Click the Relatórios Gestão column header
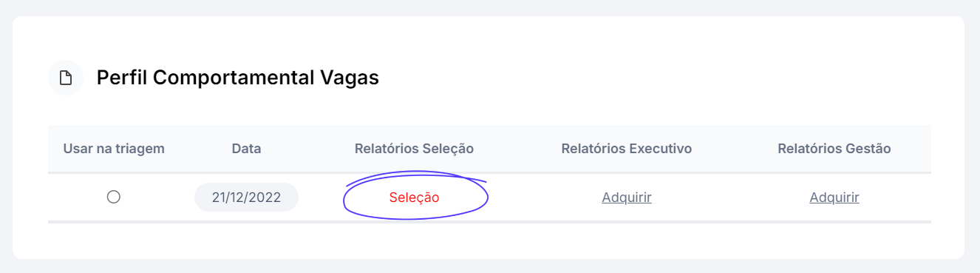980x273 pixels. coord(834,149)
